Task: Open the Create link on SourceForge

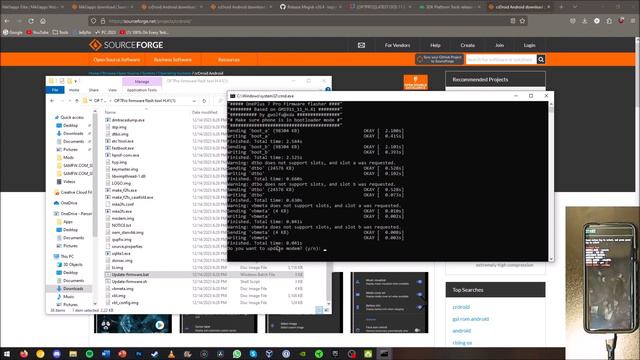Action: 467,45
